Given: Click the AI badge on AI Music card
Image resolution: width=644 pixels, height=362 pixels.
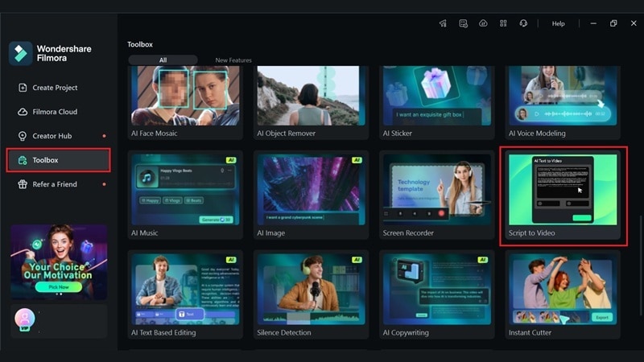Looking at the screenshot, I should pyautogui.click(x=231, y=160).
